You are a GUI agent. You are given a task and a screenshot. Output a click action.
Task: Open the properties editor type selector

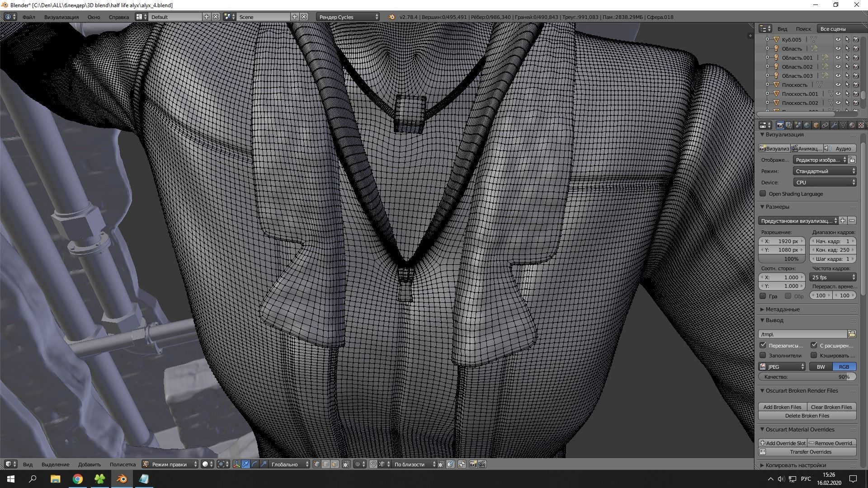click(765, 125)
